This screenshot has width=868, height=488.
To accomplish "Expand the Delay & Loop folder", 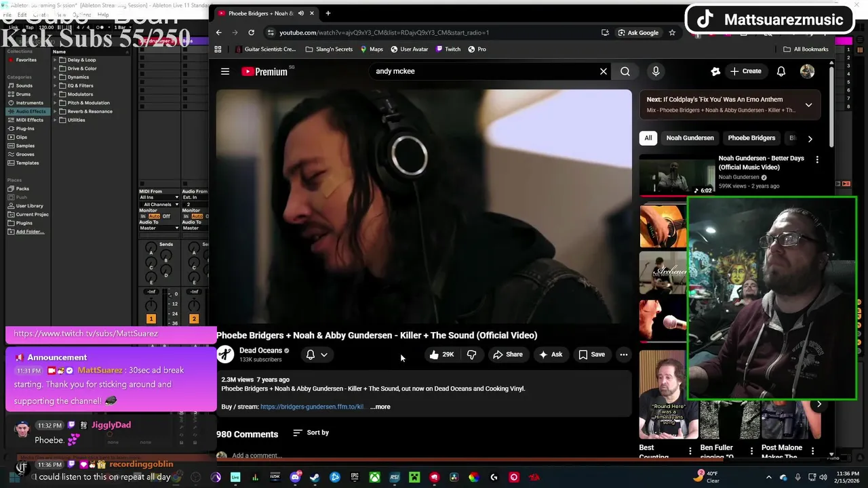I will click(x=56, y=60).
